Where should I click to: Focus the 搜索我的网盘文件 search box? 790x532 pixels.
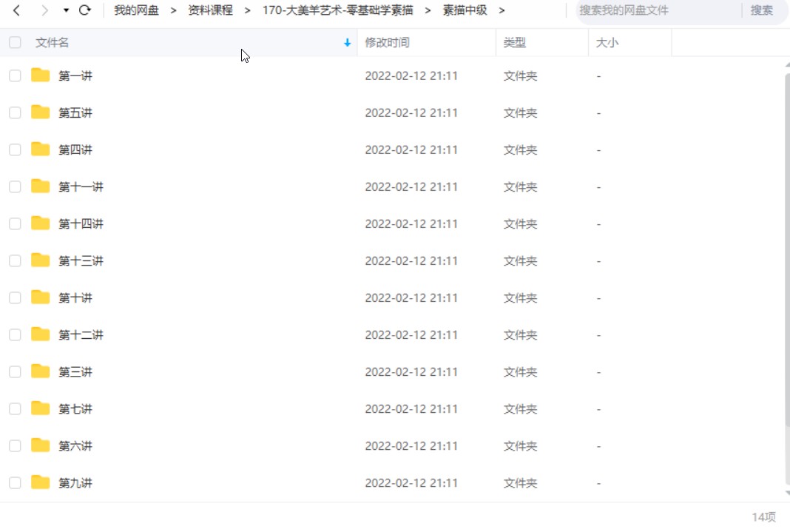pyautogui.click(x=658, y=10)
